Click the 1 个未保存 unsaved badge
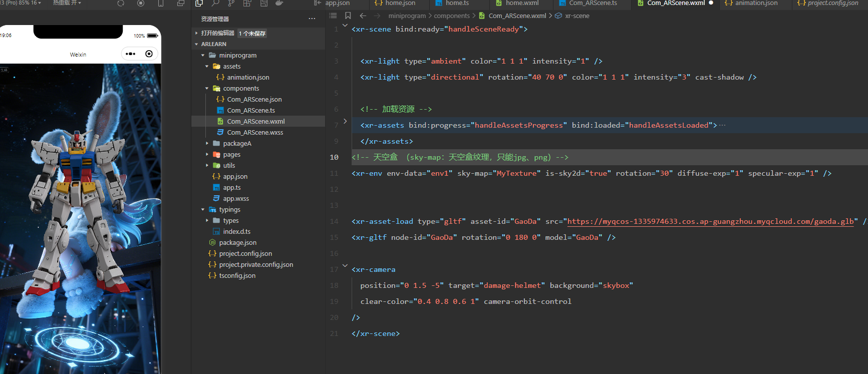 click(x=252, y=34)
